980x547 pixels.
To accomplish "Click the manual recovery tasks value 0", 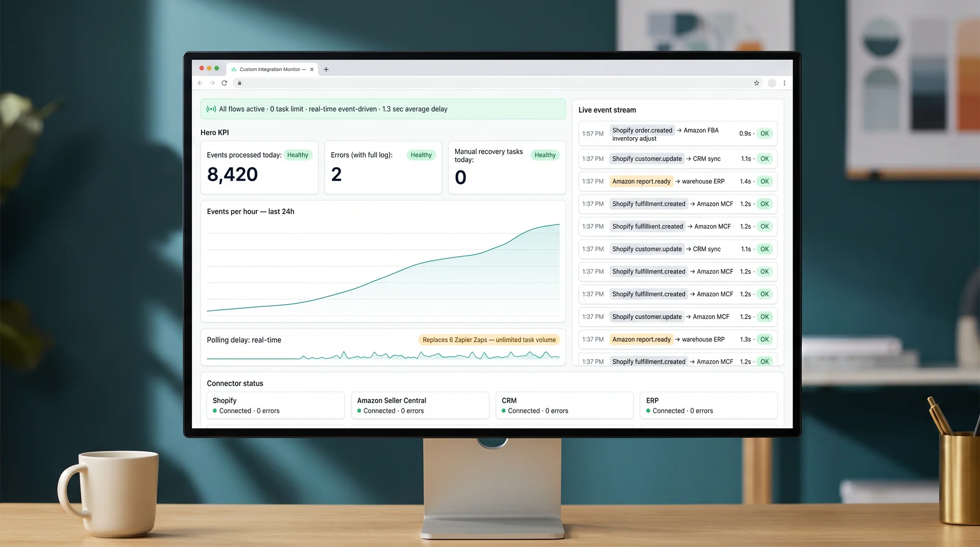I will click(460, 178).
